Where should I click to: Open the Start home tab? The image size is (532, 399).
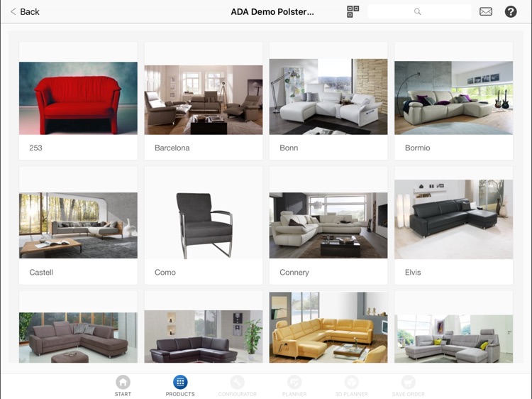point(123,386)
